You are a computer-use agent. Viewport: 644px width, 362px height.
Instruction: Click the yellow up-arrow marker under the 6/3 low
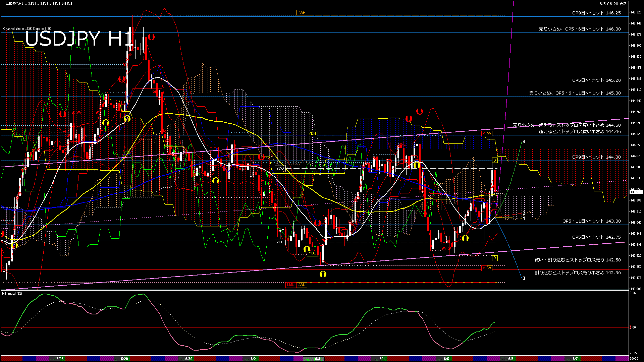click(323, 274)
